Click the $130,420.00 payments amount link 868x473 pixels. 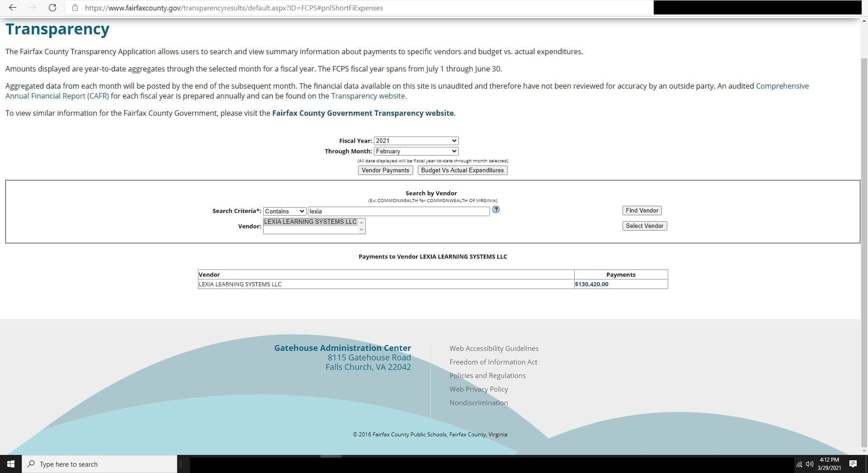[x=591, y=284]
